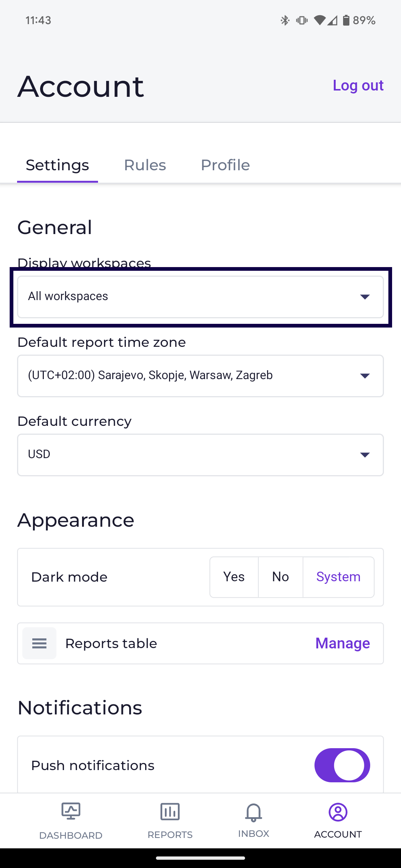Tap the battery status icon

[346, 20]
